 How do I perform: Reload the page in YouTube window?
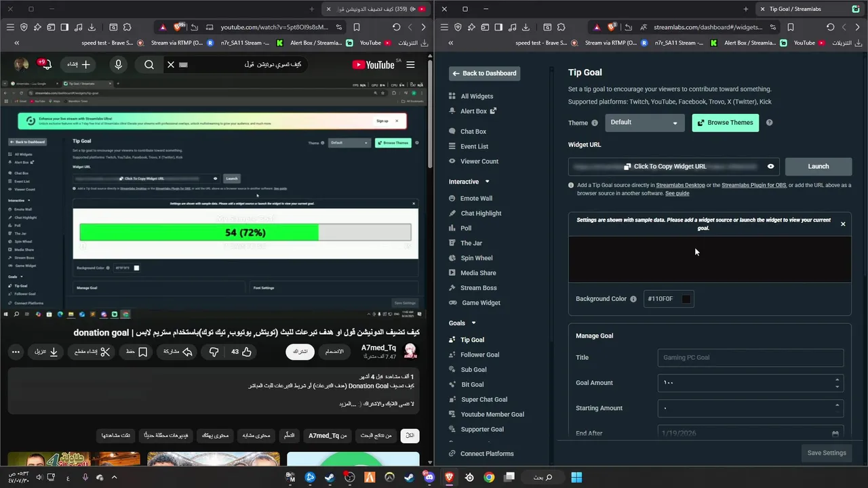pyautogui.click(x=396, y=27)
